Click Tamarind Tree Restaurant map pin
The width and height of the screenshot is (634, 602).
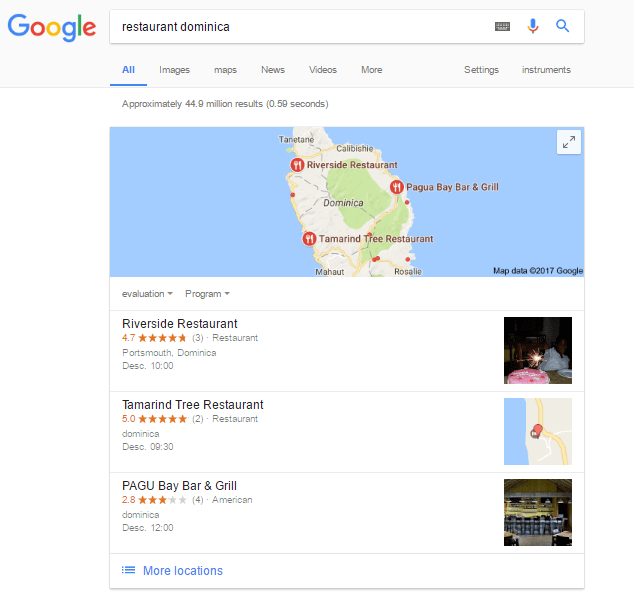[309, 239]
